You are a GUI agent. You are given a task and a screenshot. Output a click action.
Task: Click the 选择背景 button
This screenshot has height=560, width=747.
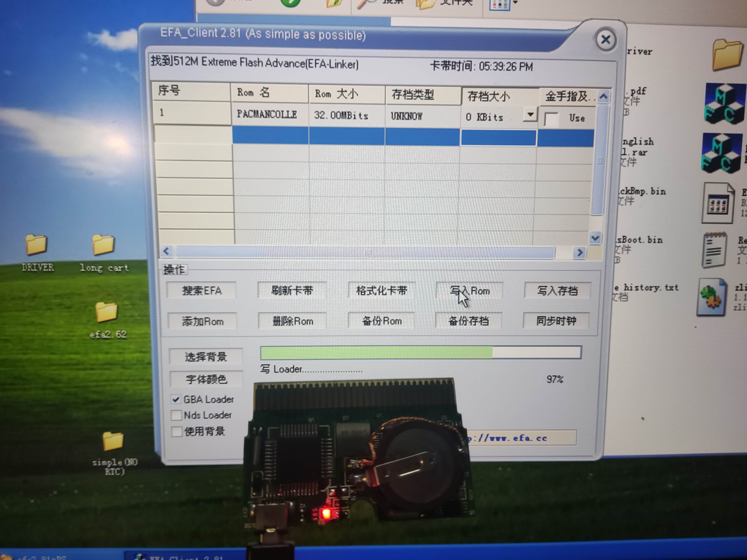point(206,357)
